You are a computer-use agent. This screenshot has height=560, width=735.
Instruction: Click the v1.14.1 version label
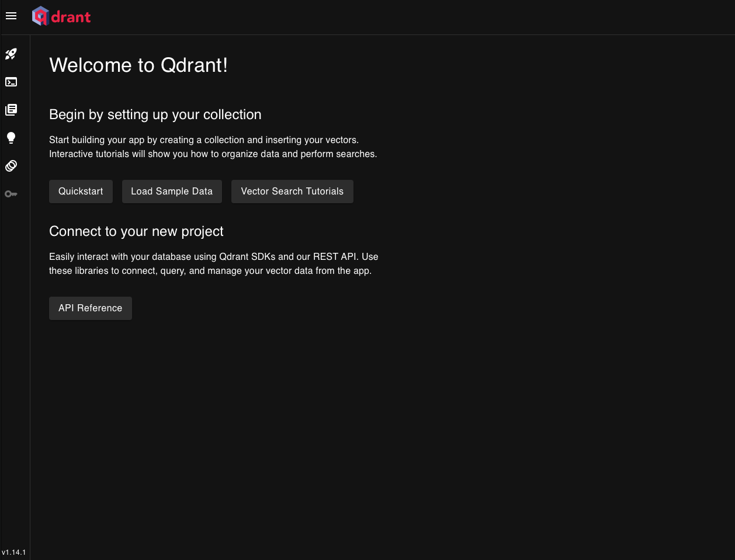tap(14, 552)
